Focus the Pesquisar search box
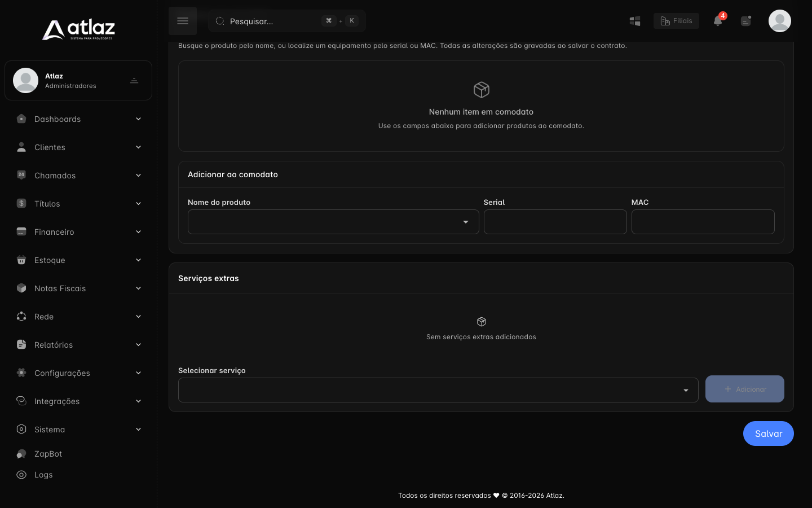The image size is (812, 508). (x=287, y=21)
